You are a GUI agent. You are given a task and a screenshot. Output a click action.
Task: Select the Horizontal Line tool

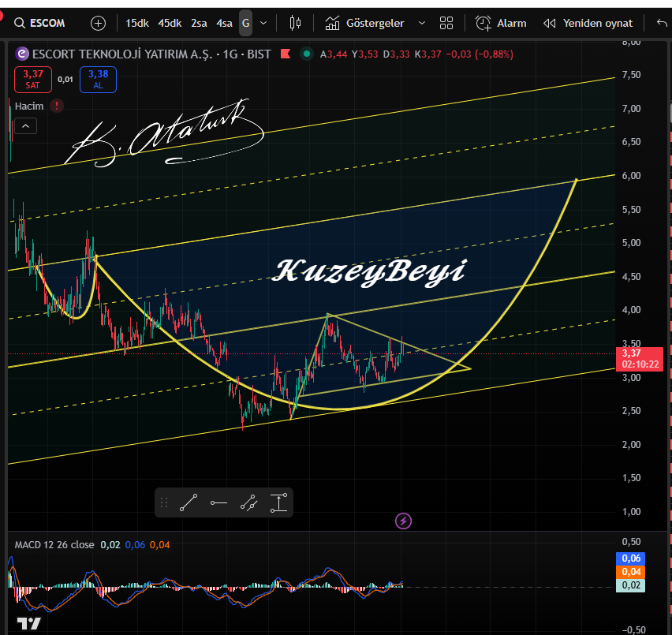click(218, 502)
